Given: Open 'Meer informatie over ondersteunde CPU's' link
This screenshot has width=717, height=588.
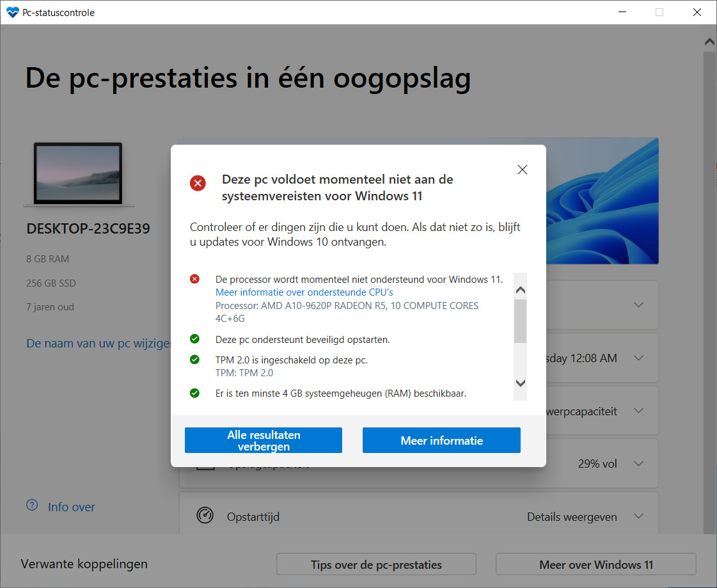Looking at the screenshot, I should click(304, 292).
